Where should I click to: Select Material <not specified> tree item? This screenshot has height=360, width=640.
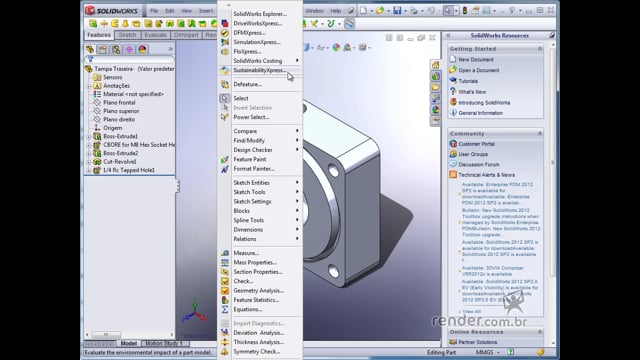[x=133, y=94]
